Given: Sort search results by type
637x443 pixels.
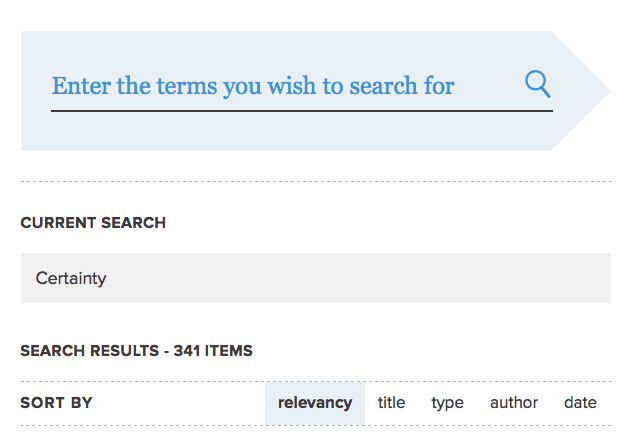Looking at the screenshot, I should [447, 403].
